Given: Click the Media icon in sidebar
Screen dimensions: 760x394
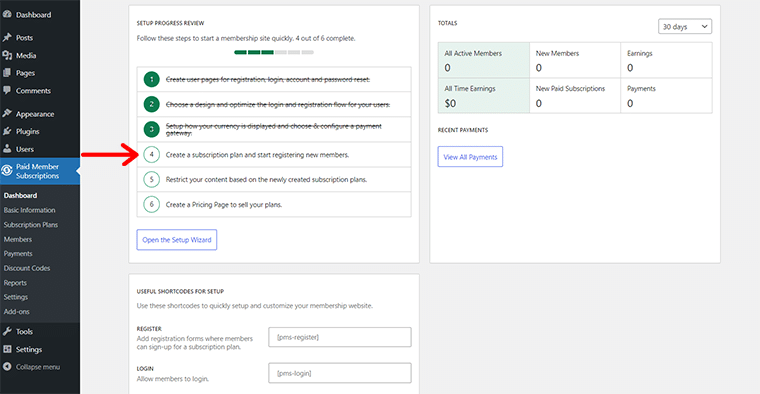Looking at the screenshot, I should point(7,55).
